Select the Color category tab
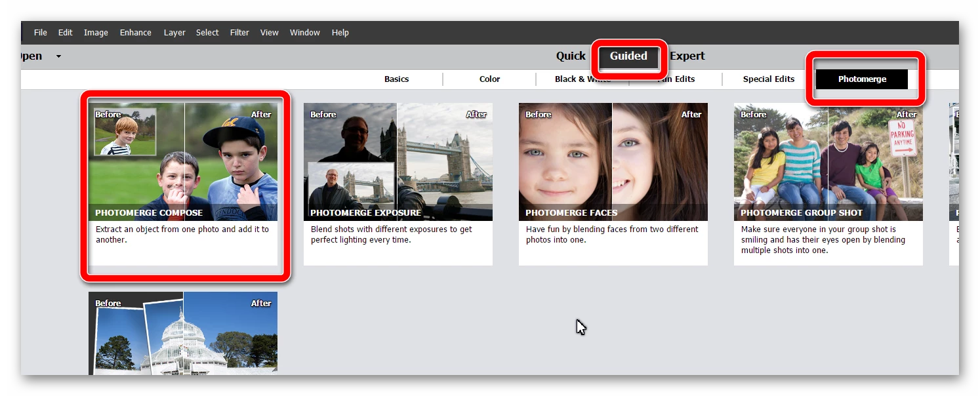This screenshot has height=396, width=980. [x=490, y=79]
